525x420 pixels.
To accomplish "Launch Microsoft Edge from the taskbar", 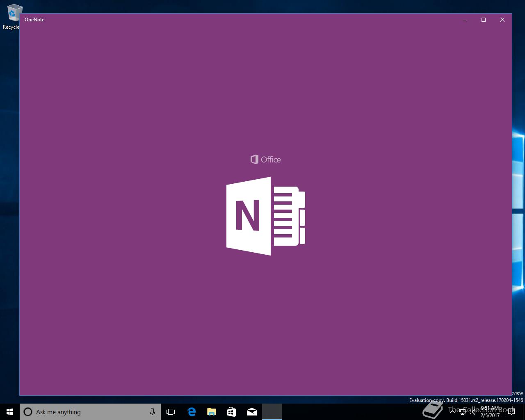I will pos(191,412).
